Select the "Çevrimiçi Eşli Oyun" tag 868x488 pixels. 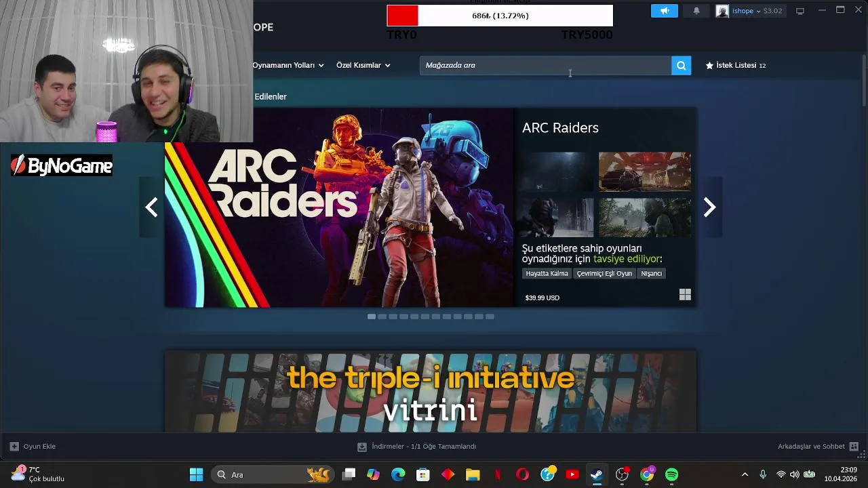point(604,273)
